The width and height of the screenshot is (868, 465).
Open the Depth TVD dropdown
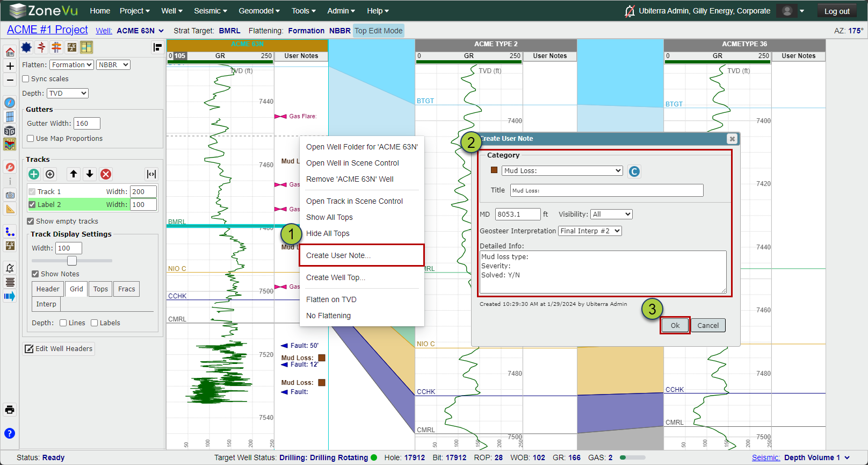(x=68, y=94)
